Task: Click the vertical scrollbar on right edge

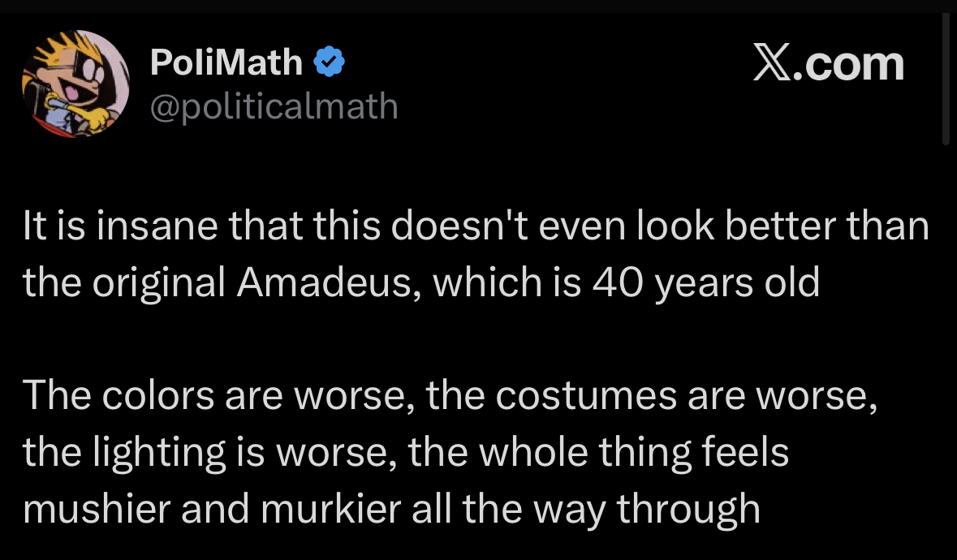Action: tap(946, 77)
